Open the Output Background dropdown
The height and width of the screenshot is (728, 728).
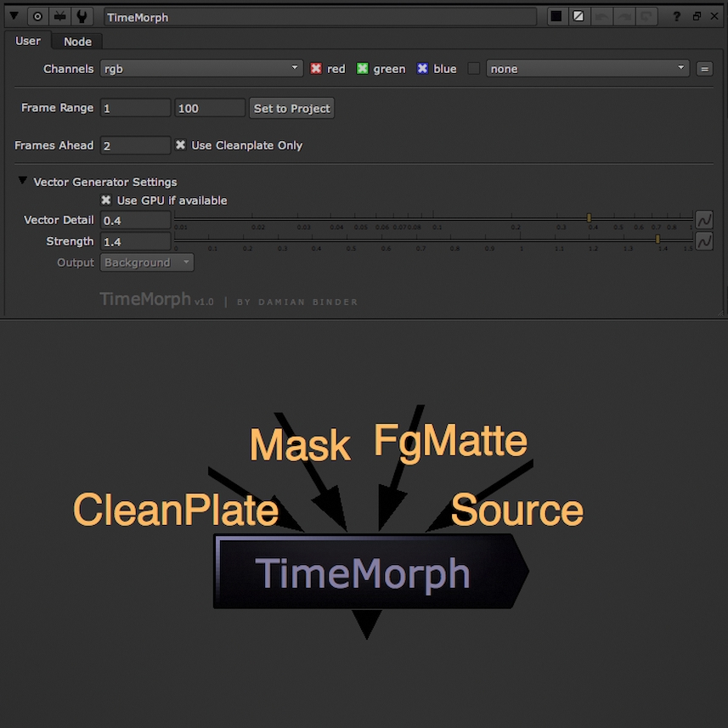tap(146, 262)
